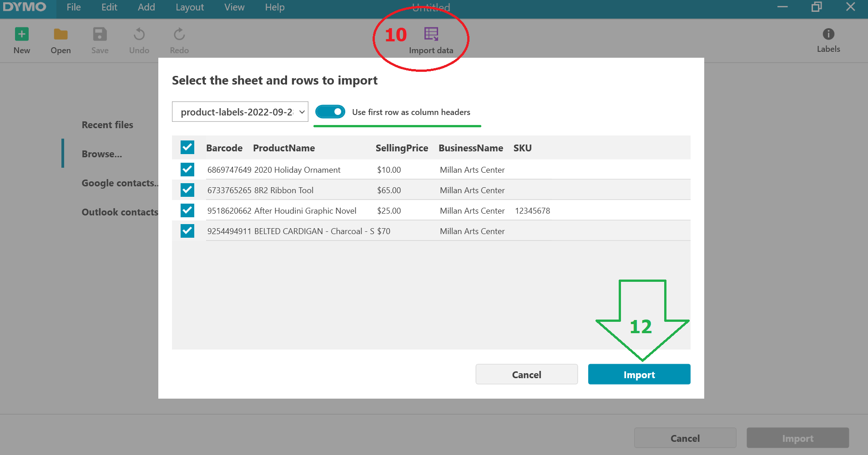The height and width of the screenshot is (455, 868).
Task: Click the Redo arrow icon
Action: (179, 35)
